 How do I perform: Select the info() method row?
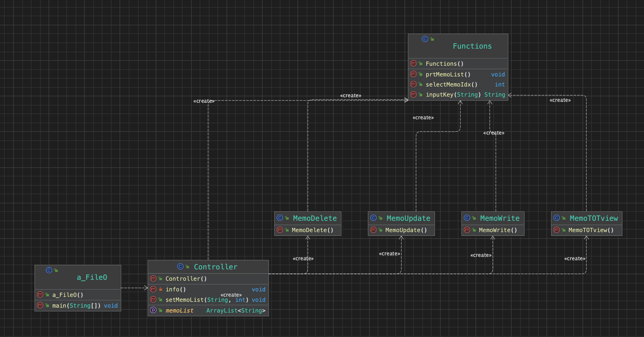pos(208,289)
